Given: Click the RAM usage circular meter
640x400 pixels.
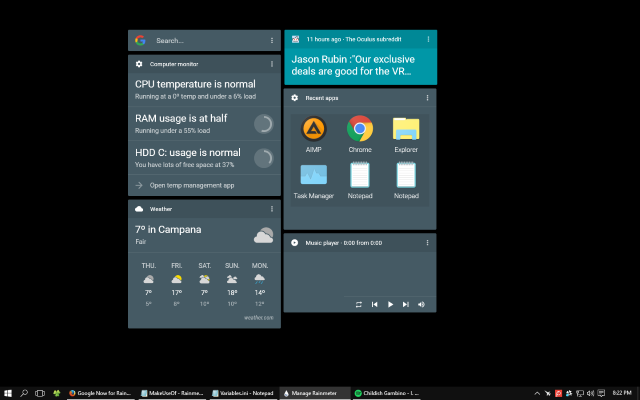Looking at the screenshot, I should pyautogui.click(x=264, y=124).
